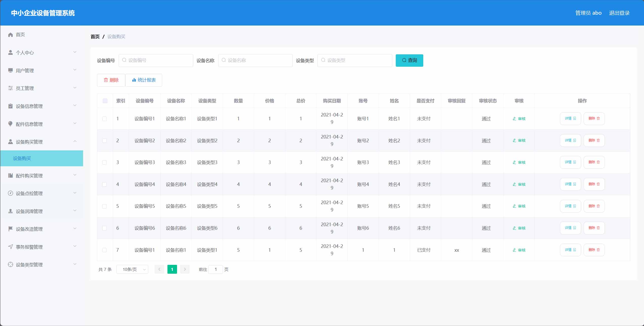
Task: Click the monitor icon beside 用户管理
Action: point(10,70)
